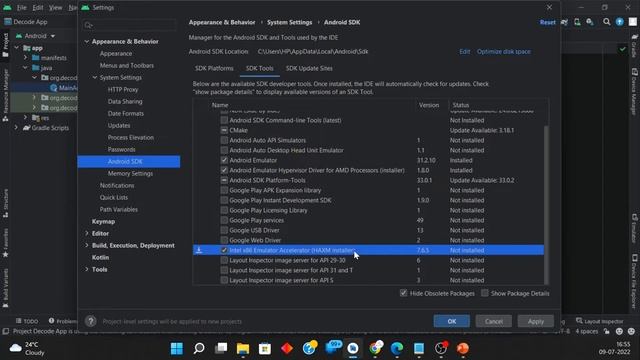The height and width of the screenshot is (360, 640).
Task: Click search icon in Android Studio toolbar
Action: click(607, 22)
